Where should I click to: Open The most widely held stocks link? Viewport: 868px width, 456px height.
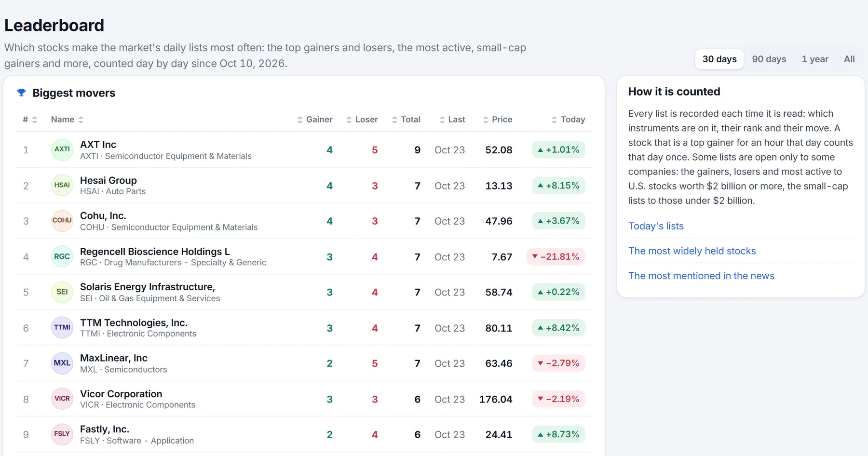pyautogui.click(x=692, y=251)
